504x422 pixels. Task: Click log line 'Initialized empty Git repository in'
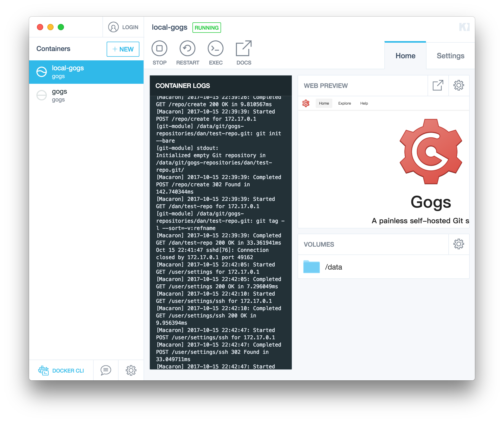tap(211, 155)
